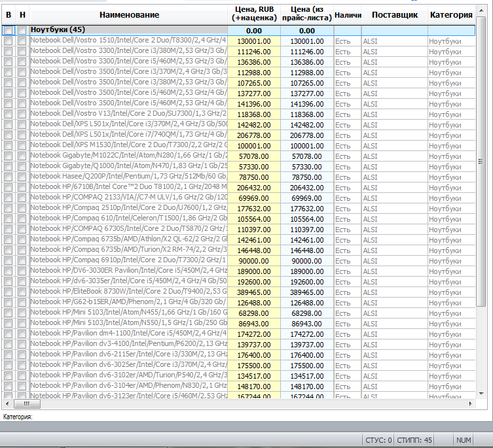
Task: Click markup price 206778.00 of XPS L501x i7
Action: (254, 135)
